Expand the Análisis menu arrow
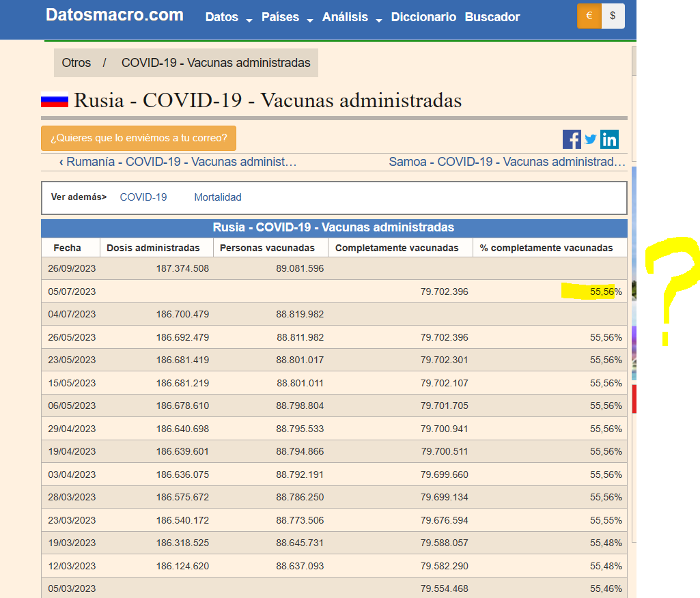 378,20
